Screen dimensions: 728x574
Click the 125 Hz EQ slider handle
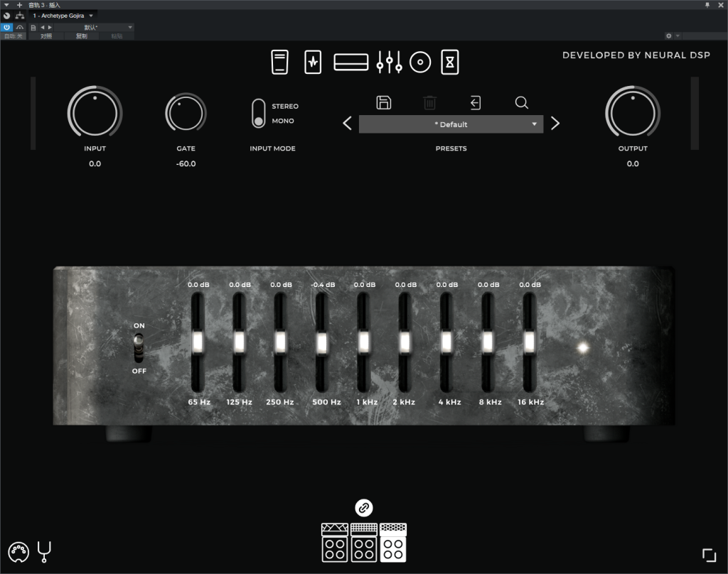click(x=239, y=342)
